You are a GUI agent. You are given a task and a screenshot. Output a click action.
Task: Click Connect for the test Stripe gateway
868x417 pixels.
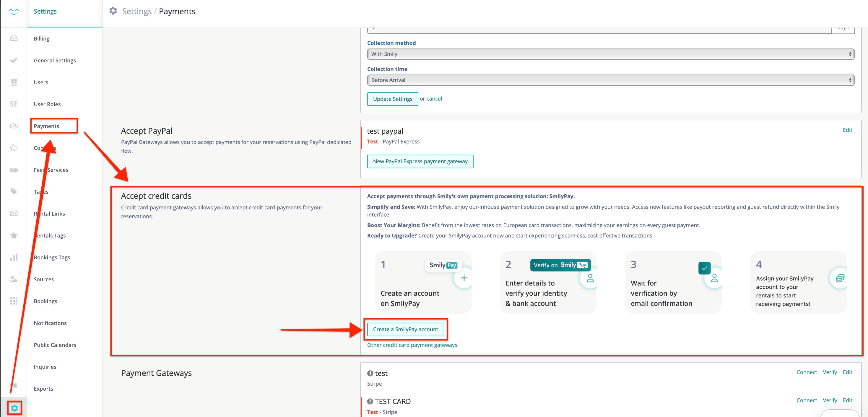pos(807,372)
